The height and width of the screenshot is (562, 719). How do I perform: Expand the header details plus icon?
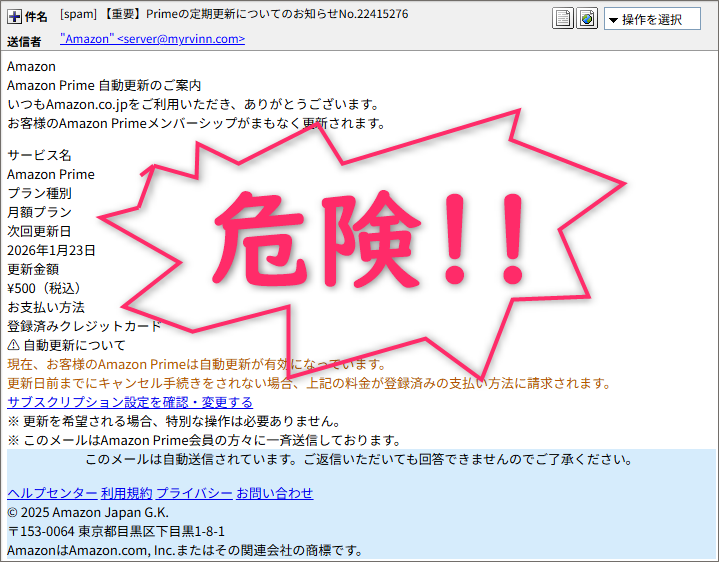click(14, 17)
